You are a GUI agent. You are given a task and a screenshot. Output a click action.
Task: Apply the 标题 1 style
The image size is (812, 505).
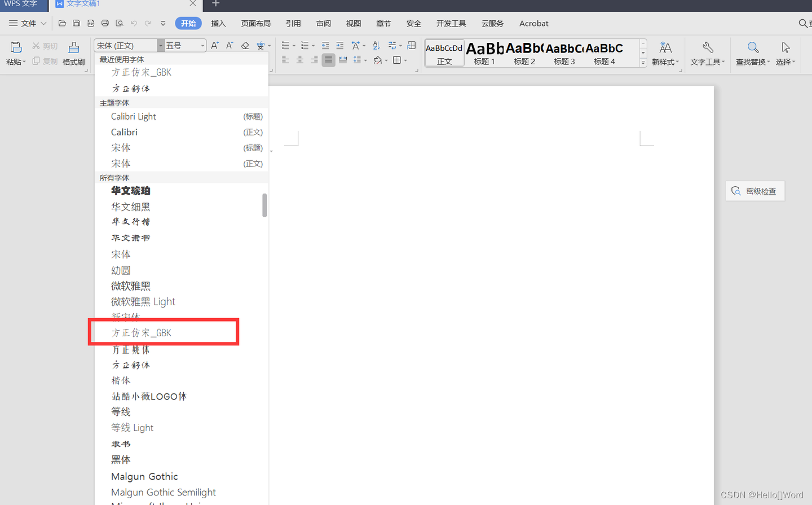click(x=484, y=53)
